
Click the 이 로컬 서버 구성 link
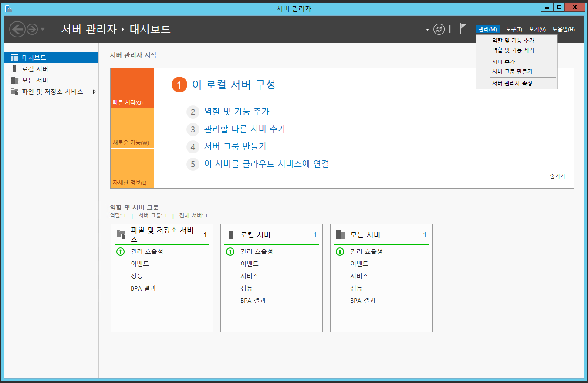click(x=233, y=85)
